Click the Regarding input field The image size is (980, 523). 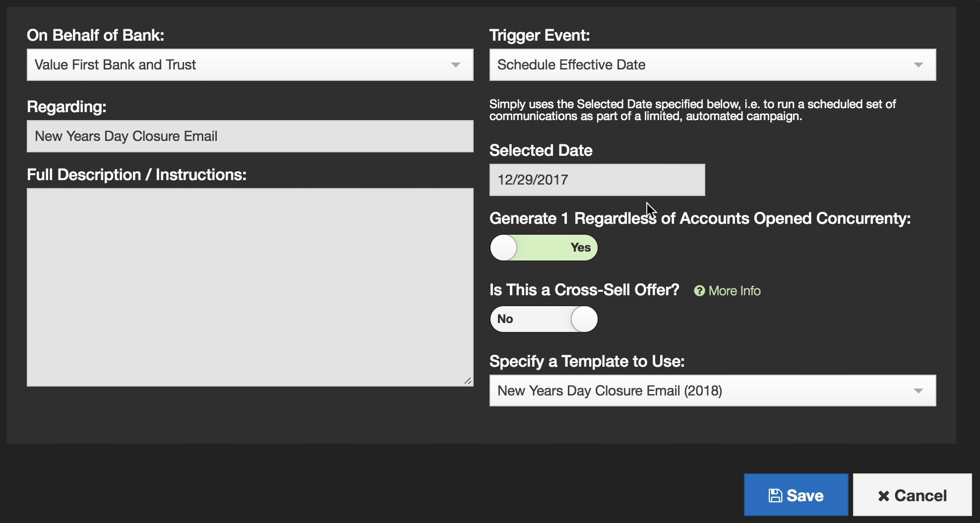click(x=250, y=136)
